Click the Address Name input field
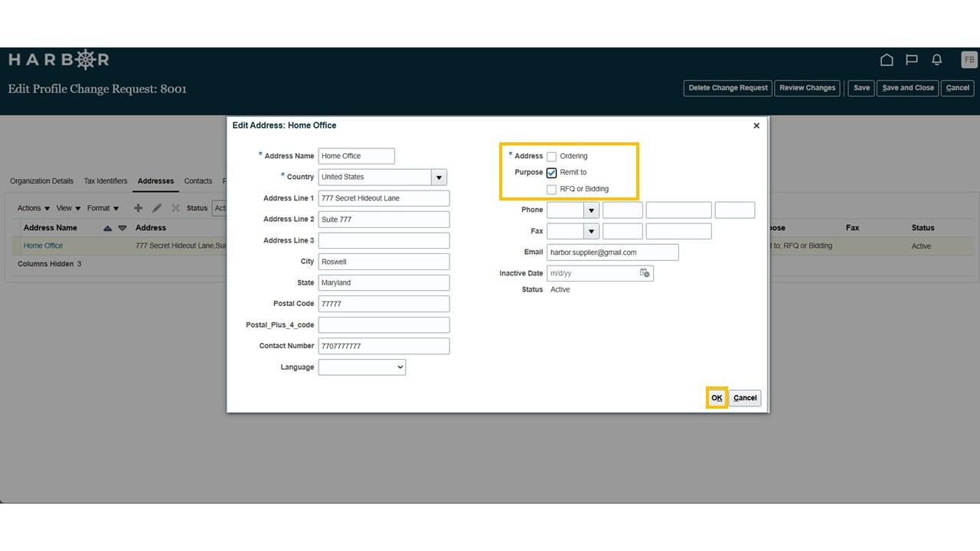The image size is (980, 551). click(357, 156)
